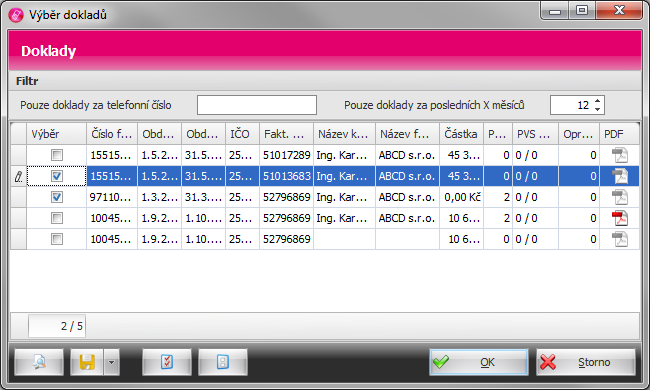Select the cell 97110… invoice number
The width and height of the screenshot is (650, 390).
[x=112, y=197]
